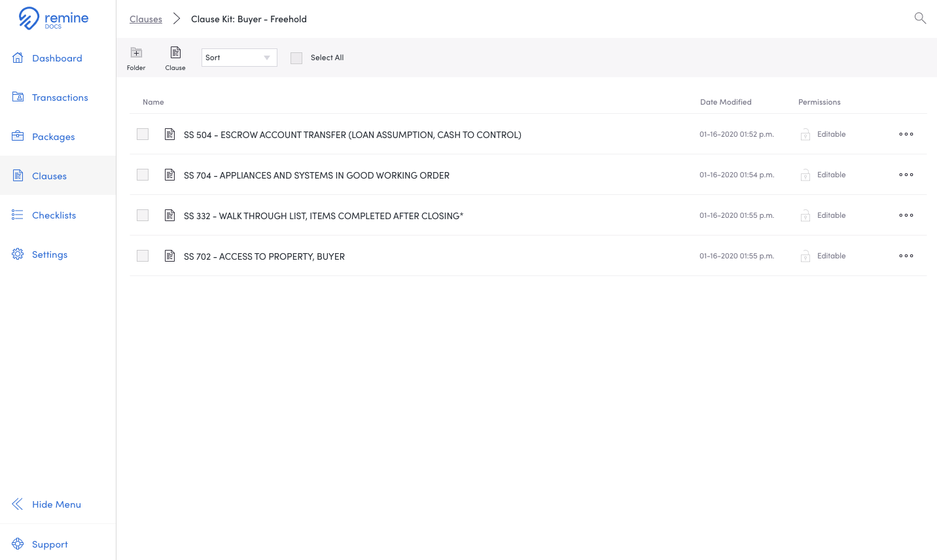Click the Support lifebuoy icon
Image resolution: width=937 pixels, height=560 pixels.
pyautogui.click(x=18, y=544)
